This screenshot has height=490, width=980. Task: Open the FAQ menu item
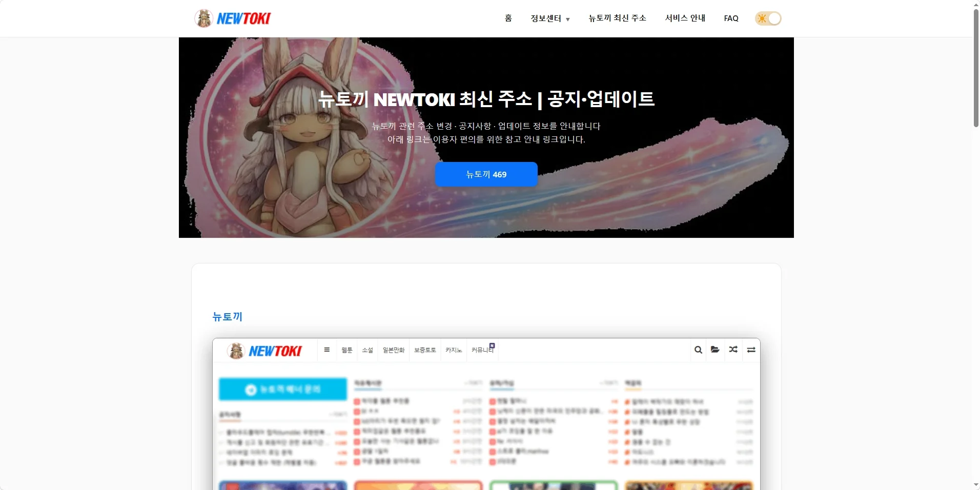[731, 18]
